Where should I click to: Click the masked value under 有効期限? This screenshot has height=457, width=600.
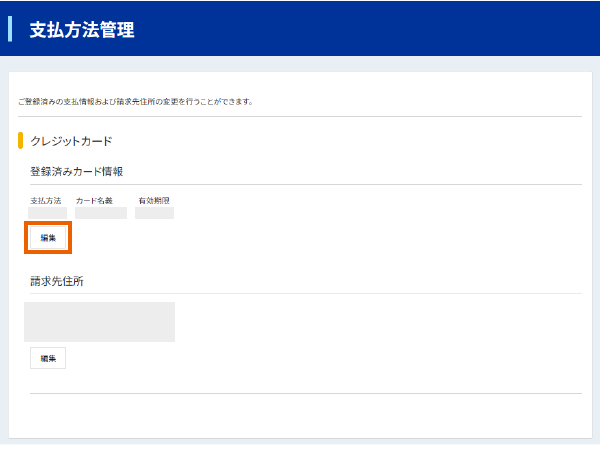pyautogui.click(x=154, y=213)
